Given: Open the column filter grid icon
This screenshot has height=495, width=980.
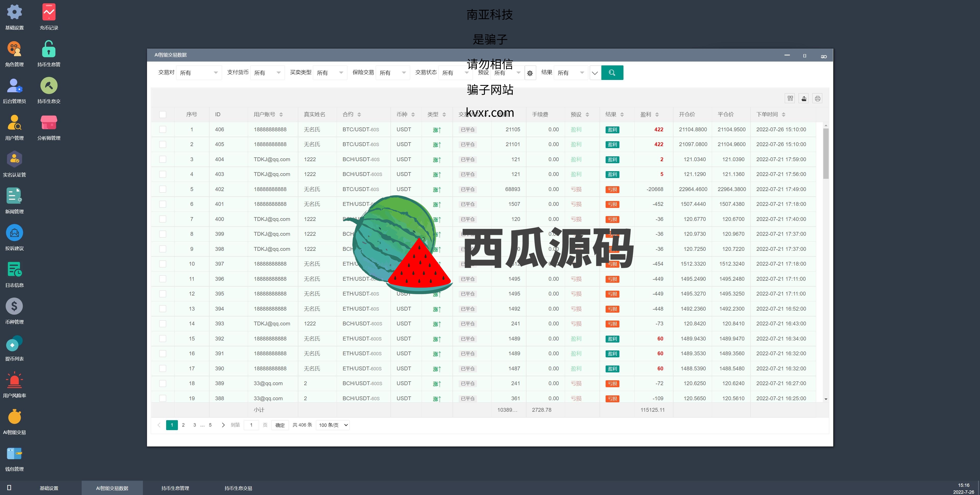Looking at the screenshot, I should click(x=790, y=99).
